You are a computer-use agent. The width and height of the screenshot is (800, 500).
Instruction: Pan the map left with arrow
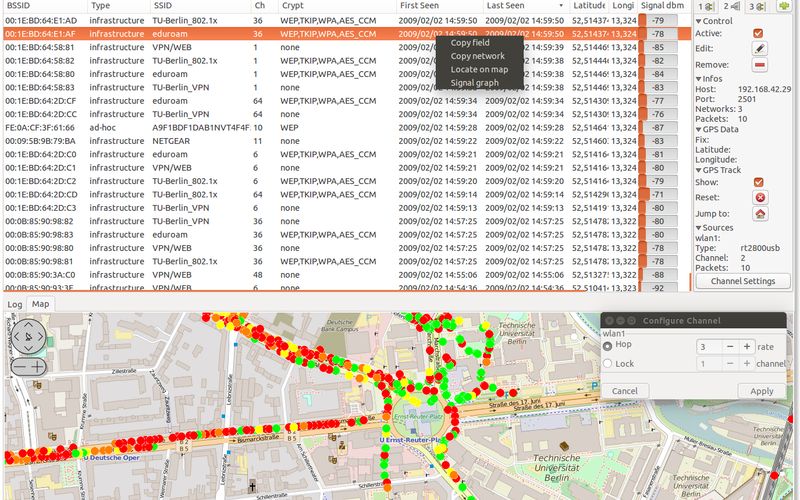click(16, 336)
